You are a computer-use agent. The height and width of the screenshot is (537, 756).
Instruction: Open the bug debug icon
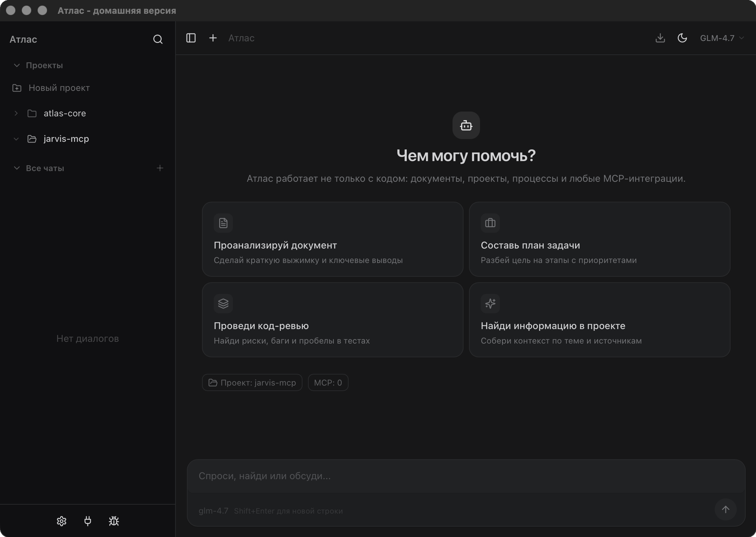(114, 521)
